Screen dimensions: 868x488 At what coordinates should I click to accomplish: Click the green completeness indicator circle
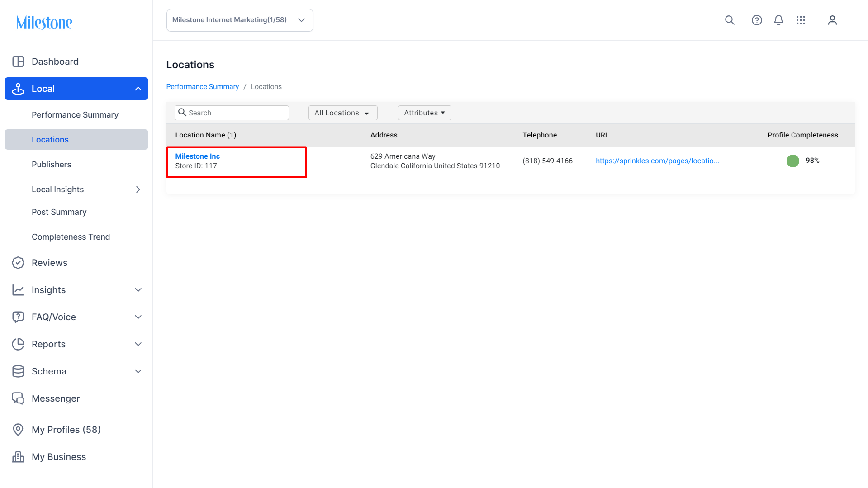[x=792, y=161]
